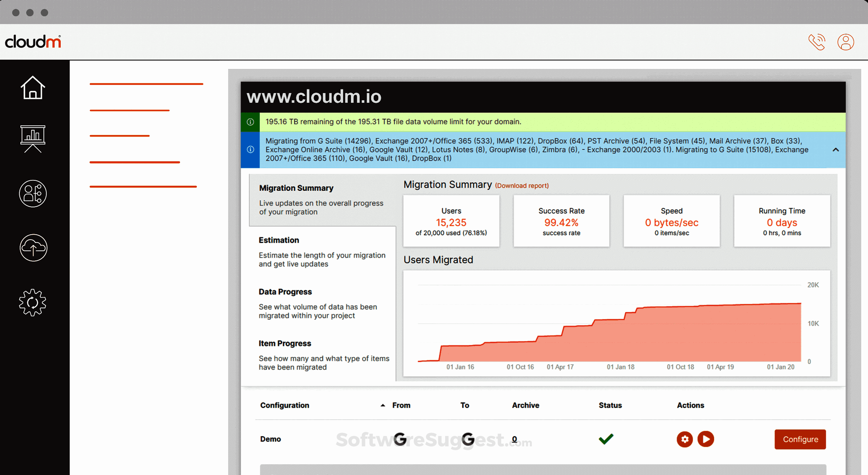Toggle the Configuration column sort arrow
The width and height of the screenshot is (868, 475).
coord(382,405)
